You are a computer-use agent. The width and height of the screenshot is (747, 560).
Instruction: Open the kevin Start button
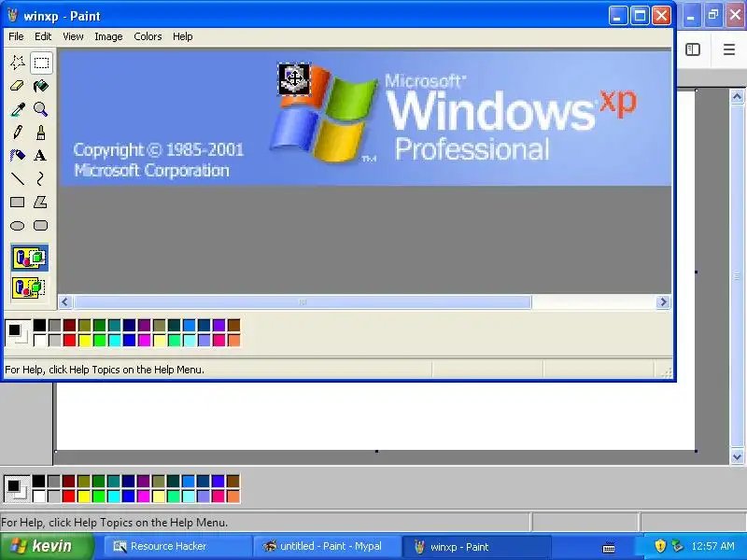click(47, 546)
